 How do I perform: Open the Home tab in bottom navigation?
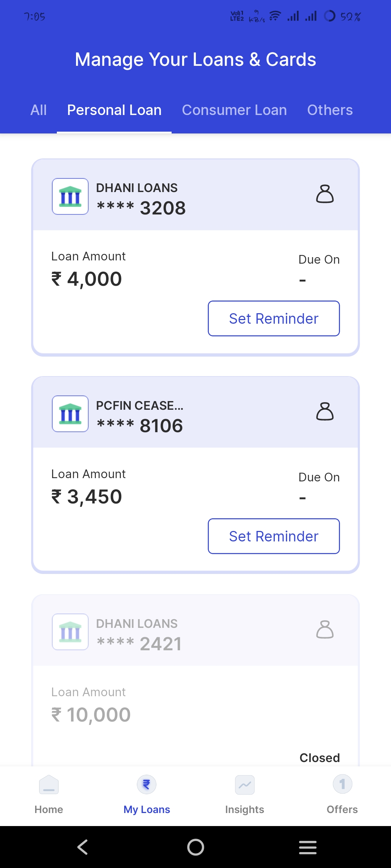[49, 794]
